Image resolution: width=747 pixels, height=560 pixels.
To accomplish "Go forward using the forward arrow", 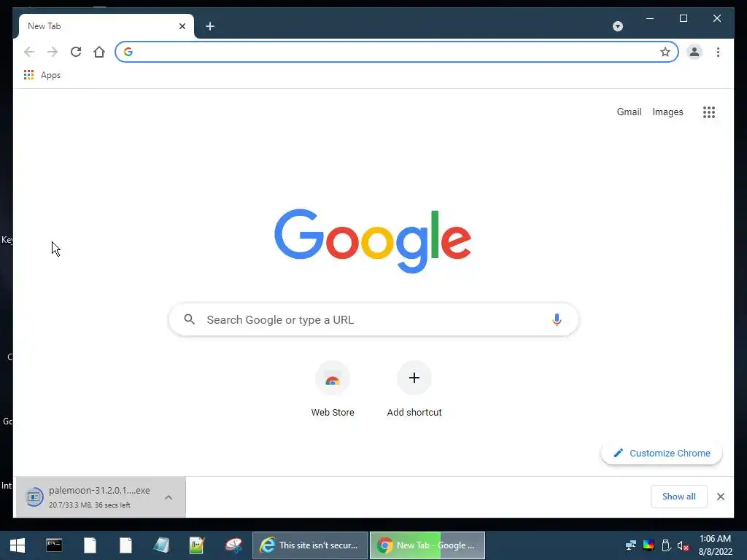I will [53, 52].
